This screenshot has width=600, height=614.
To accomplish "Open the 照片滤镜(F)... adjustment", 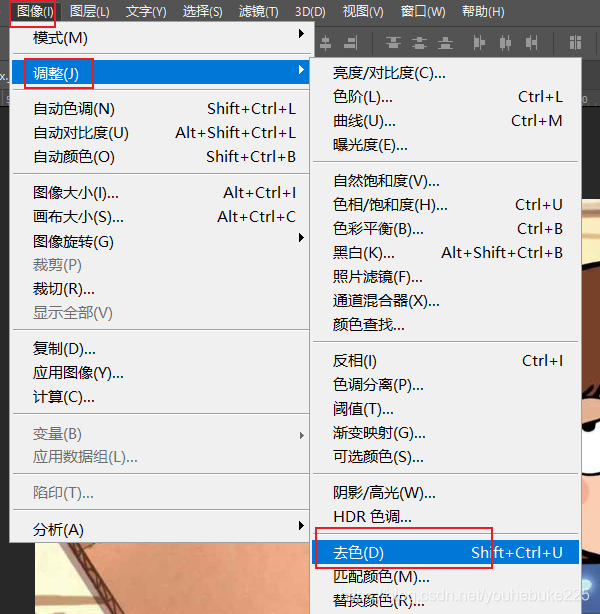I will 446,277.
